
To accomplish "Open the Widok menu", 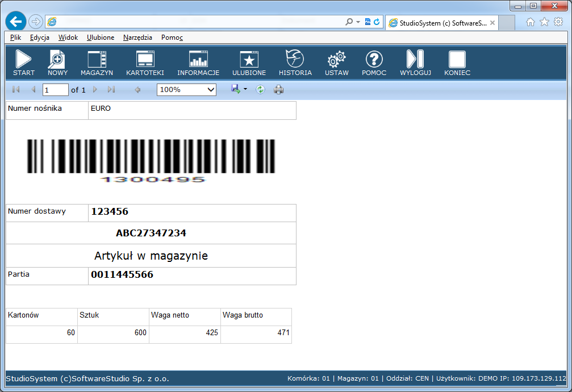I will (x=68, y=37).
